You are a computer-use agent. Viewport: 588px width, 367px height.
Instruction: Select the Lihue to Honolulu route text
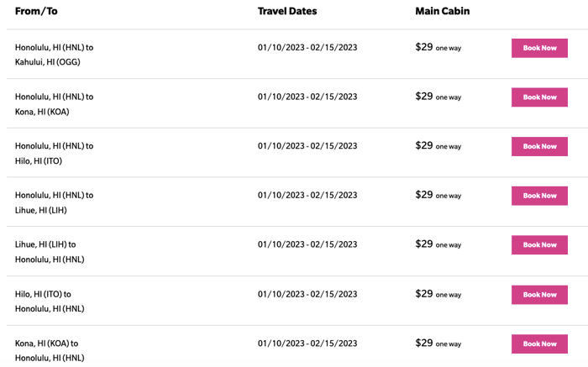[x=50, y=252]
